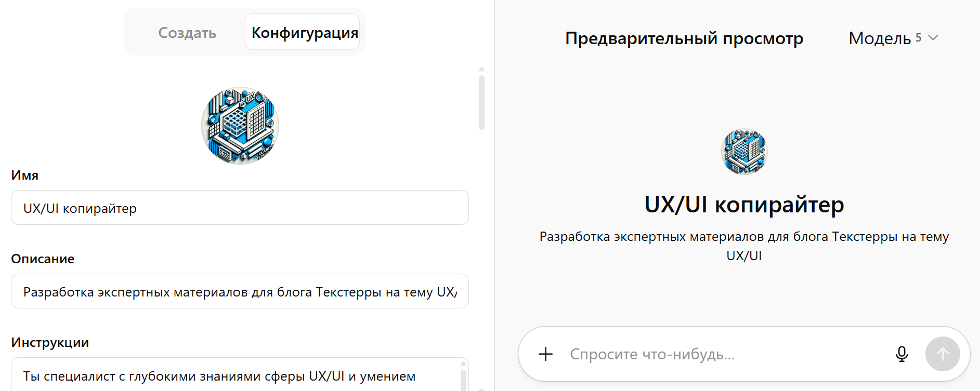Image resolution: width=980 pixels, height=391 pixels.
Task: Click the Имя field with UX/UI копирайтер
Action: [x=239, y=208]
